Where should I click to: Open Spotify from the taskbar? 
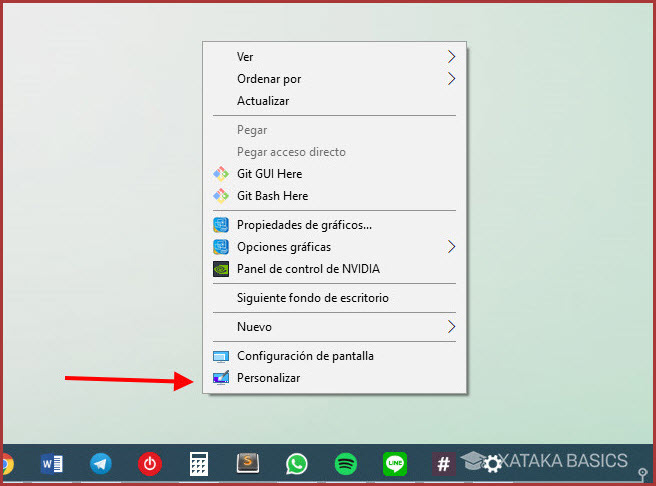coord(346,463)
